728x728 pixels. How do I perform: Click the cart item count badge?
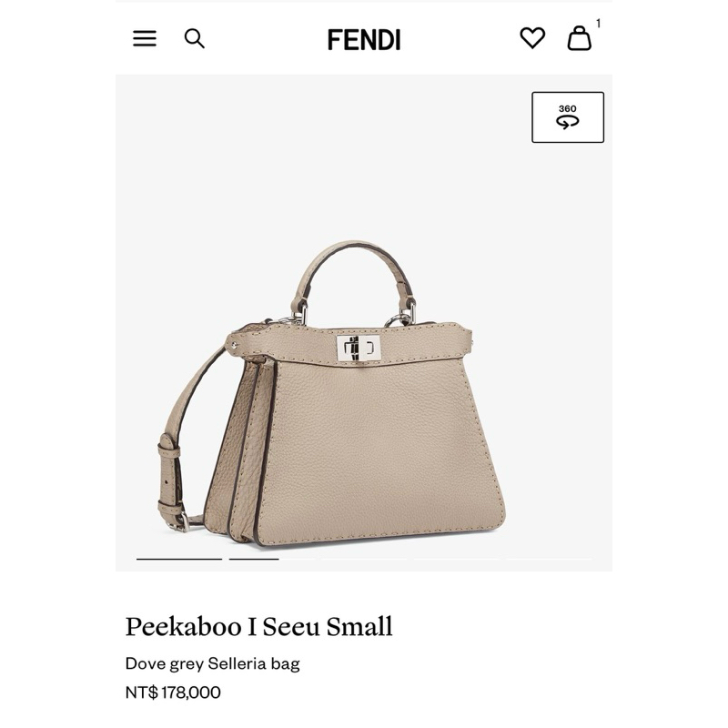[x=598, y=24]
